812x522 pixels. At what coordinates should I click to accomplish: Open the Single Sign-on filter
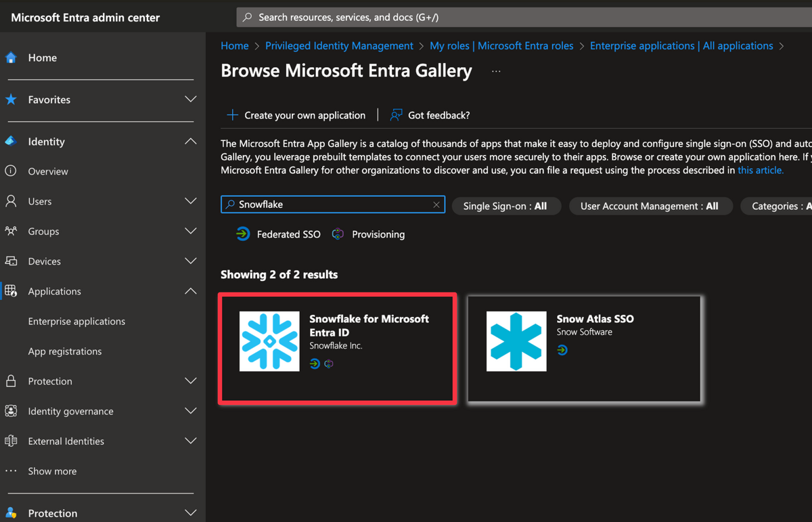506,206
